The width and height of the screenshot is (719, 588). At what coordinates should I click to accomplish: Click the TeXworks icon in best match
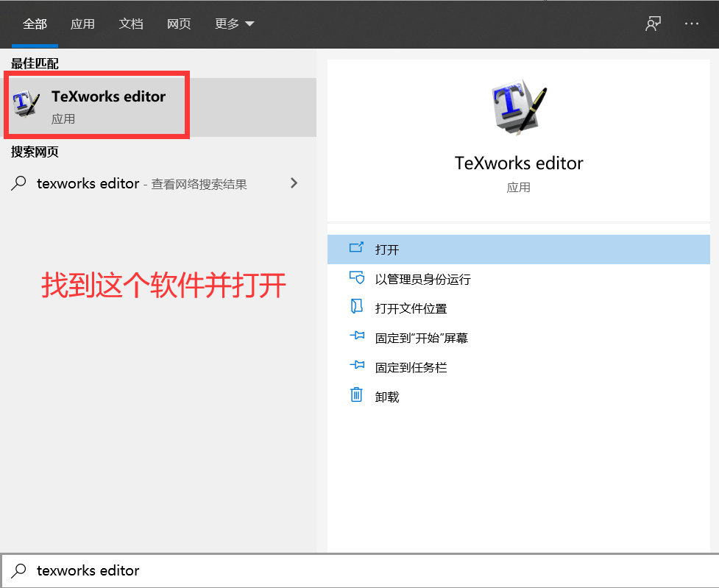[26, 104]
